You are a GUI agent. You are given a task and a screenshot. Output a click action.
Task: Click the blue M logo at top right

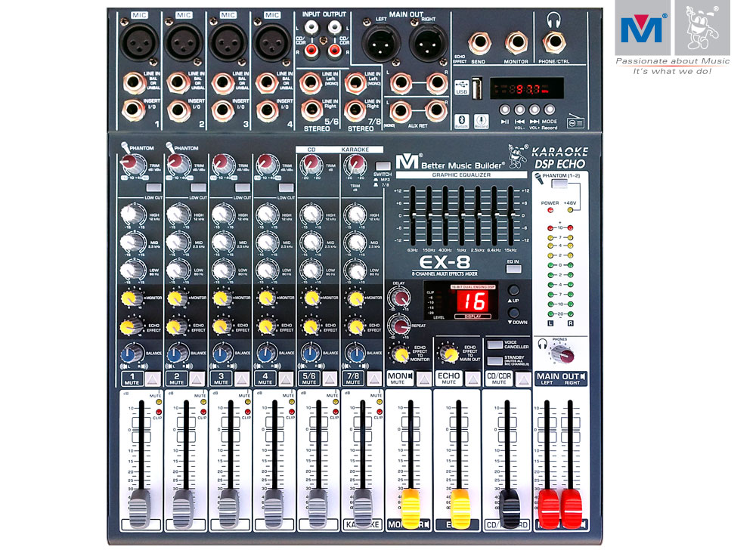643,29
